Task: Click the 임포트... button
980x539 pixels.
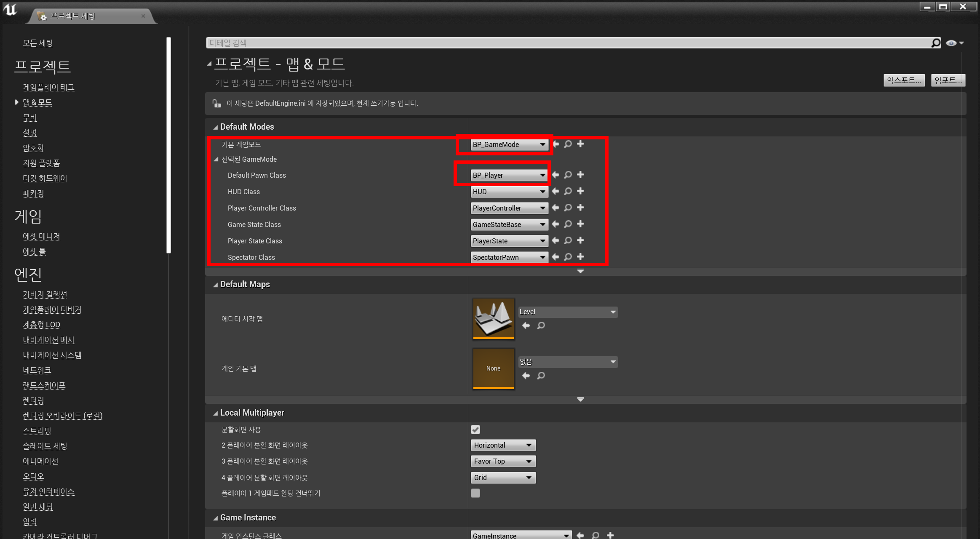Action: [948, 80]
